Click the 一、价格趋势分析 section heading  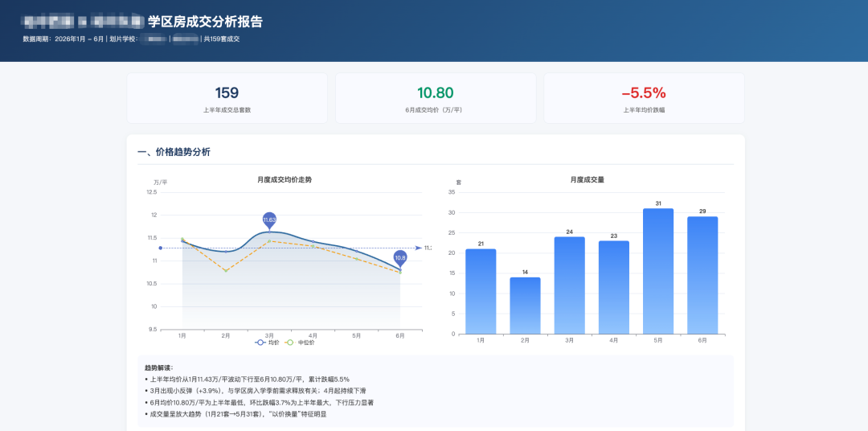(174, 152)
